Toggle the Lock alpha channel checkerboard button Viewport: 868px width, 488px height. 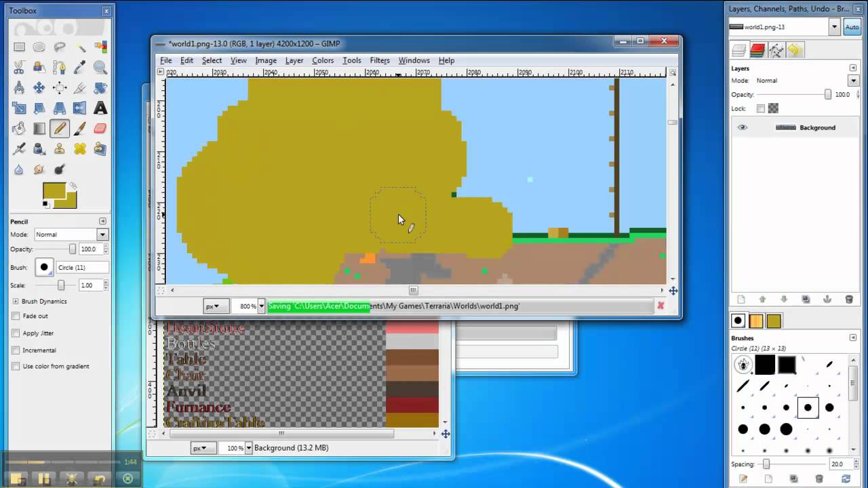[773, 108]
